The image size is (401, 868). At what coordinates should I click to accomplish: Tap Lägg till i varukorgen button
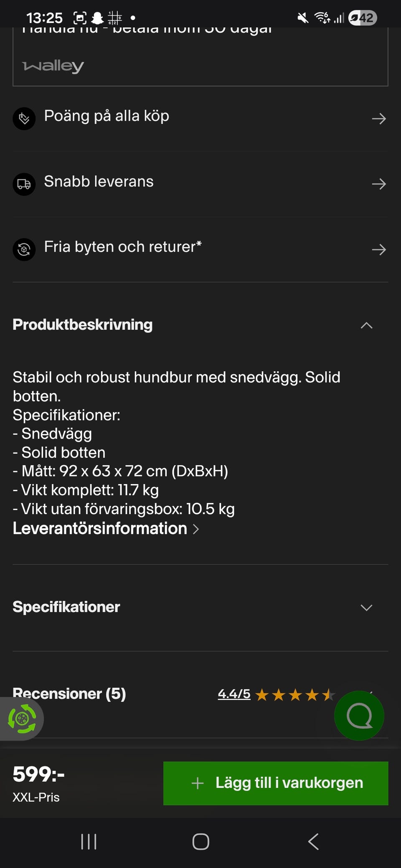point(276,783)
